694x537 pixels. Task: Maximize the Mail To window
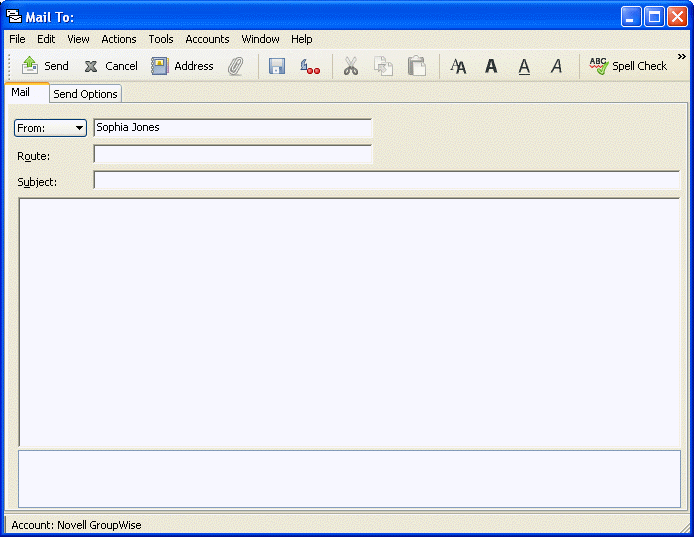tap(654, 17)
